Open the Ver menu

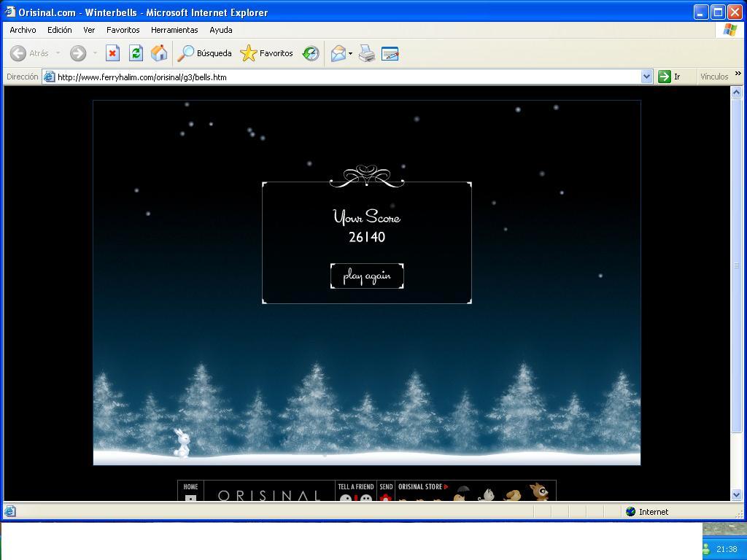[x=89, y=30]
